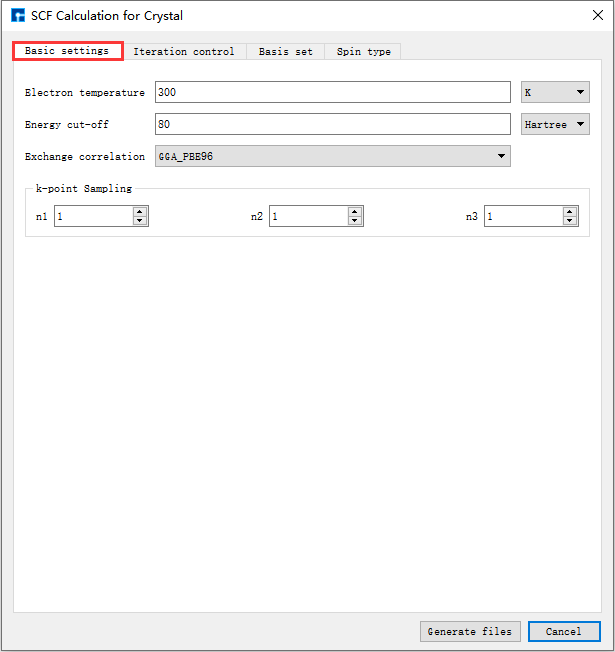Screen dimensions: 615x652
Task: Expand the Exchange correlation GGA_PBE96 dropdown
Action: point(333,156)
